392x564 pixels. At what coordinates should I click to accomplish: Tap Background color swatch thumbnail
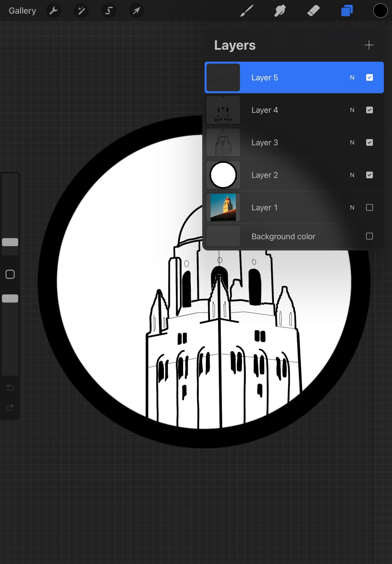point(223,236)
